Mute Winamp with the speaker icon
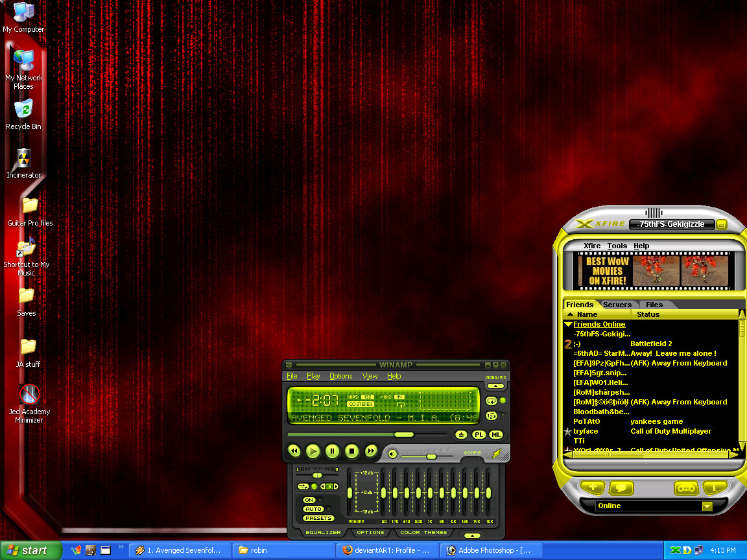The image size is (747, 560). click(392, 454)
